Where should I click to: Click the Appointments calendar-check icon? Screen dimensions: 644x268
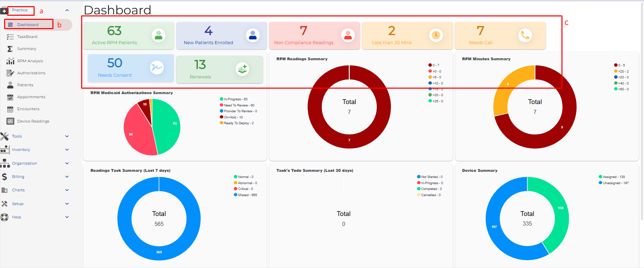[10, 97]
